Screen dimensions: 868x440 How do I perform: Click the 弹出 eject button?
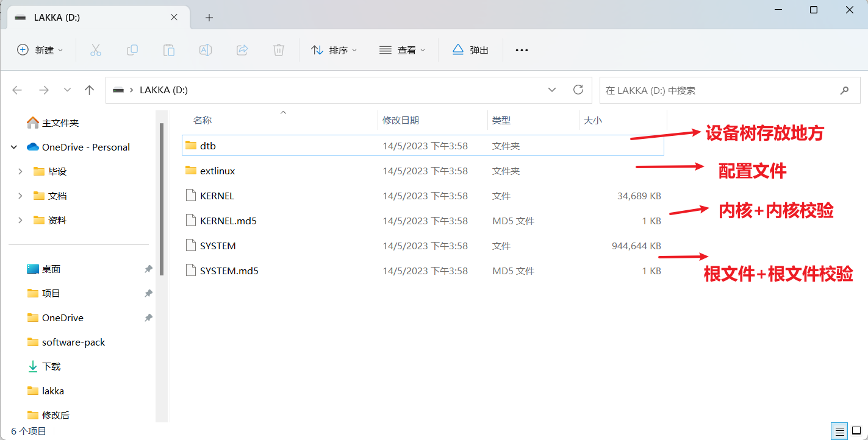coord(470,50)
